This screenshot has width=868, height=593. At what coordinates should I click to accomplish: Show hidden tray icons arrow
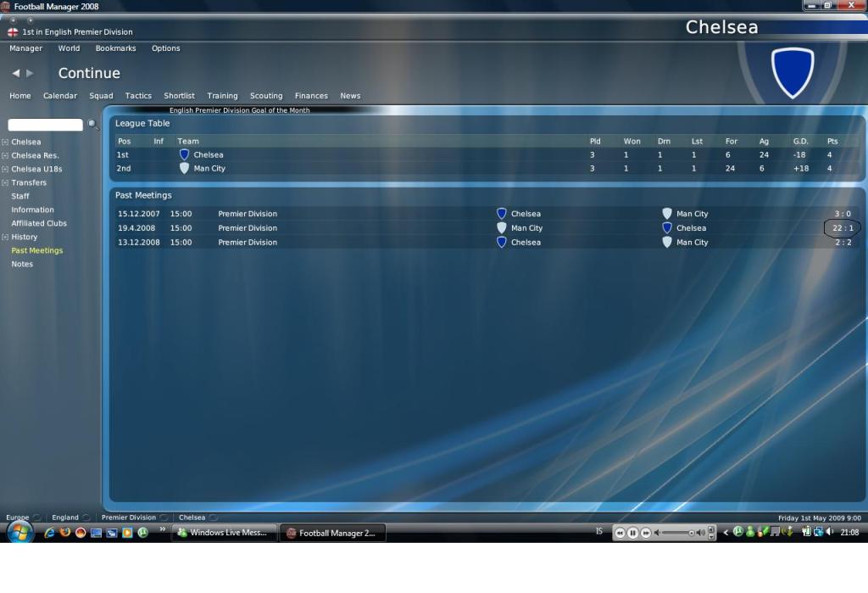tap(726, 533)
